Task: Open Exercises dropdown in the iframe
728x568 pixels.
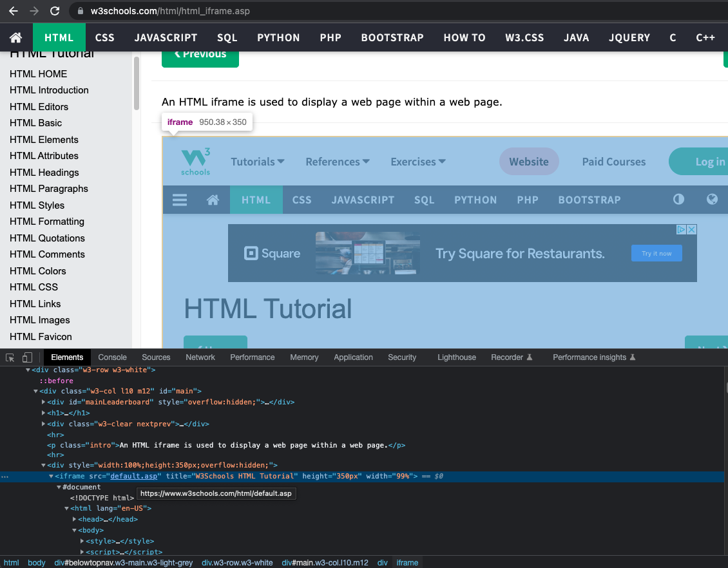Action: [418, 162]
